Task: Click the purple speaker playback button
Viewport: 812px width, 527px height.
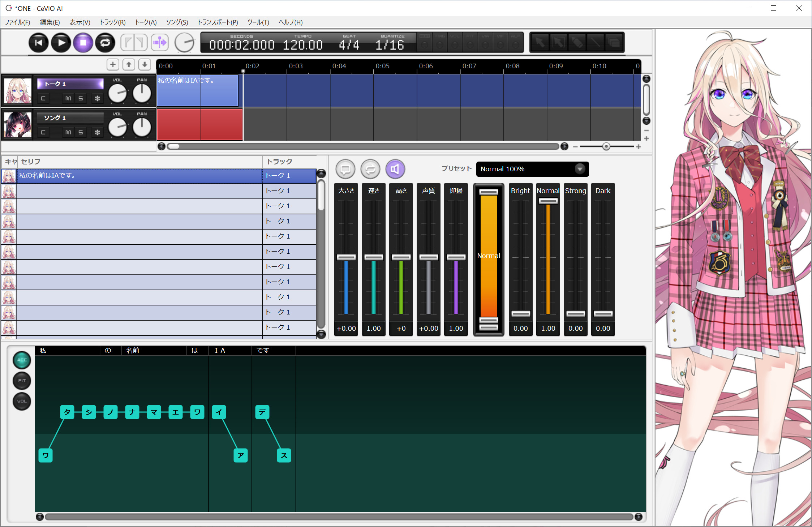Action: (x=395, y=169)
